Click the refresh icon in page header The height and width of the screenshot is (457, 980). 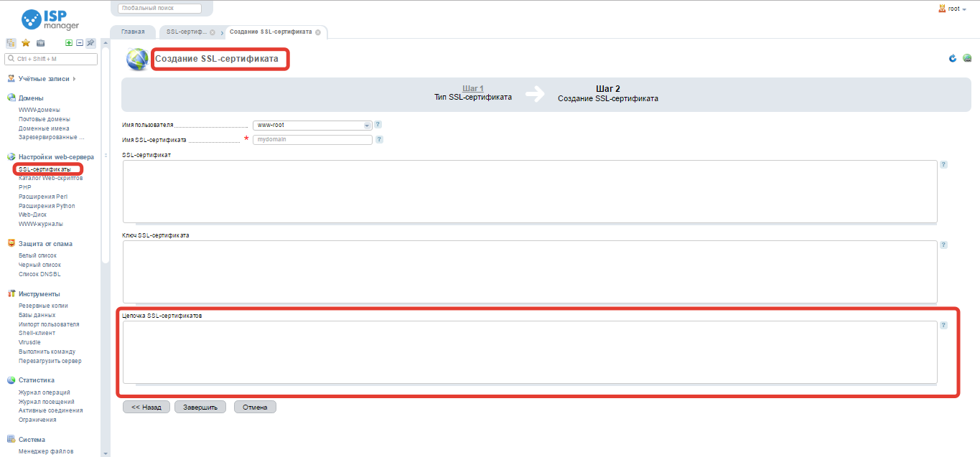(953, 58)
